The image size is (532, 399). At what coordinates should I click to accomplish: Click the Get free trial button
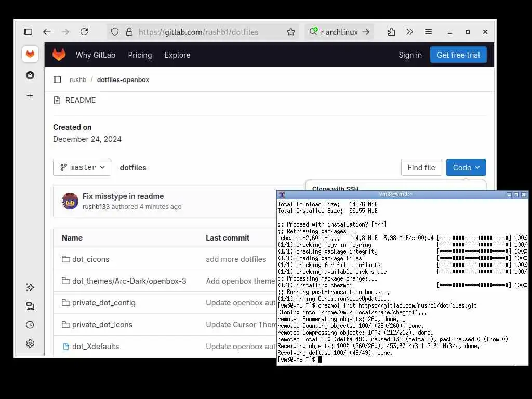[x=458, y=55]
